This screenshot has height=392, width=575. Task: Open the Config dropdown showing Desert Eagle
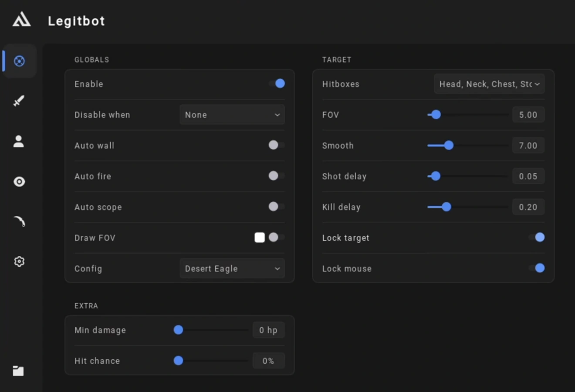pyautogui.click(x=232, y=268)
